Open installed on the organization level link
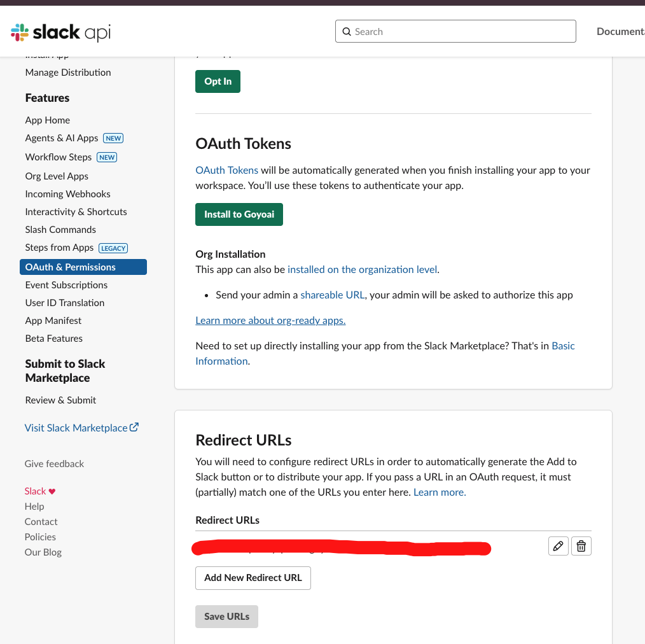This screenshot has width=645, height=644. tap(363, 270)
